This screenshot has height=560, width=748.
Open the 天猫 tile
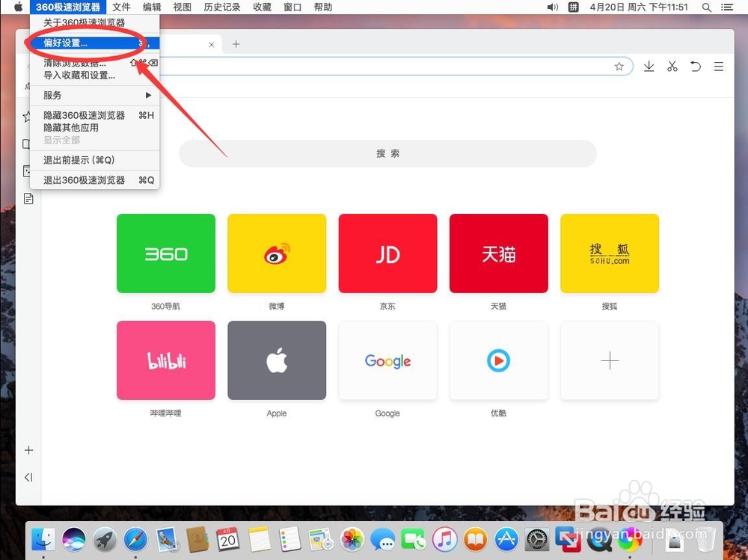498,253
